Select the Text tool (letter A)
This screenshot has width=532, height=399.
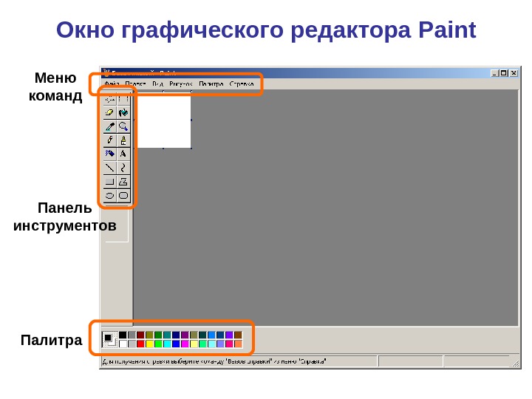coord(123,154)
